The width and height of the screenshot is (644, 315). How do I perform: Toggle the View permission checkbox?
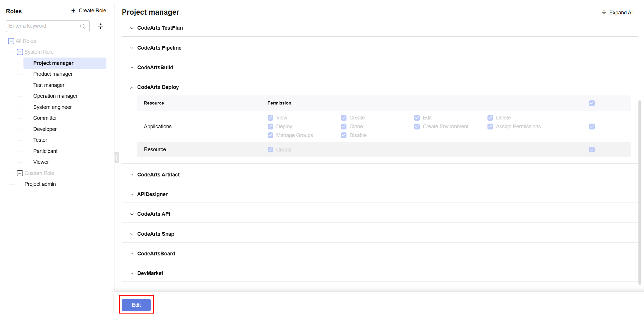[270, 118]
